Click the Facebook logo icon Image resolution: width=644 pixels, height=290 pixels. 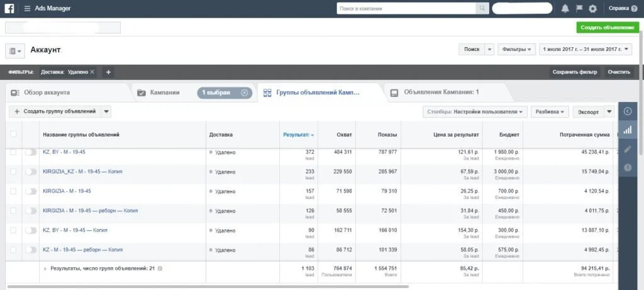[9, 8]
